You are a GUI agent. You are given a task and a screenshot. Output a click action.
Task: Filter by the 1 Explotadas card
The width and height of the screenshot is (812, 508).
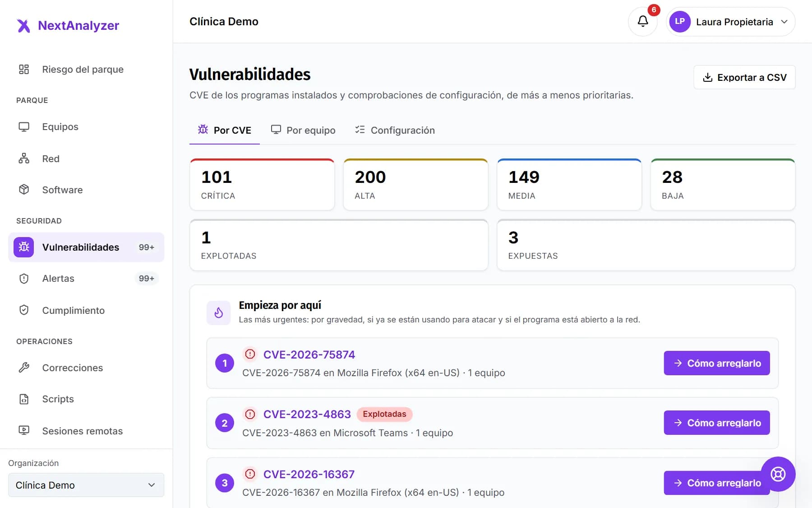(x=339, y=245)
